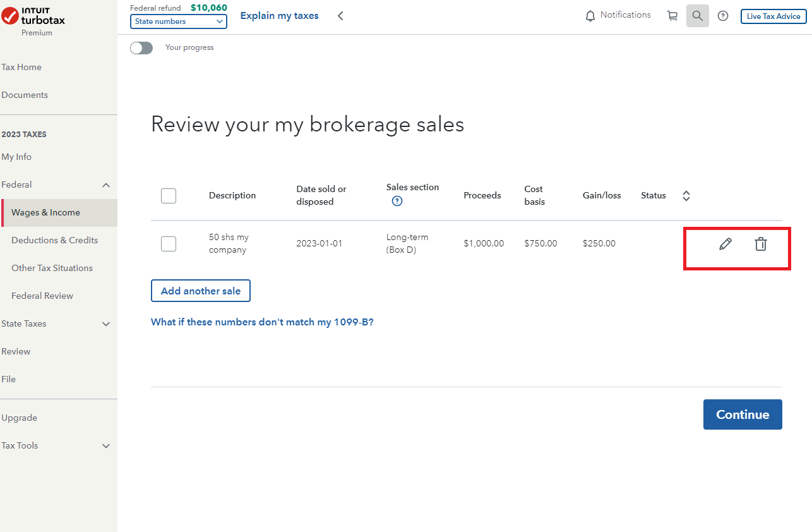
Task: Toggle the Your progress switch
Action: [x=141, y=48]
